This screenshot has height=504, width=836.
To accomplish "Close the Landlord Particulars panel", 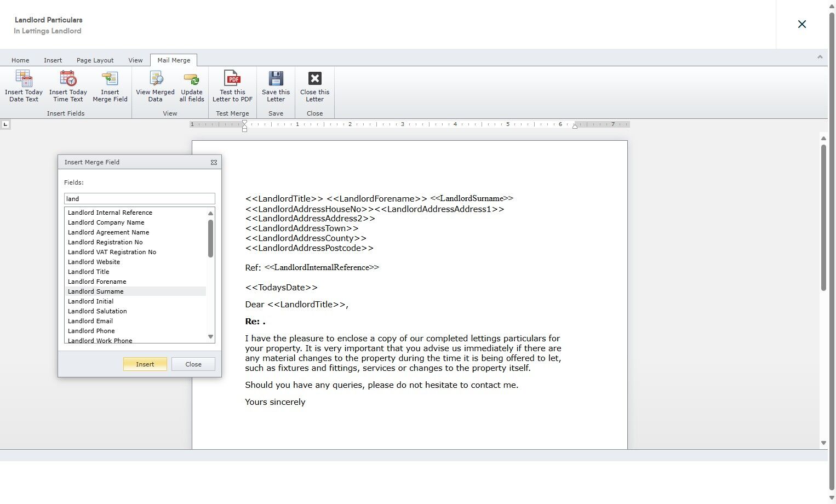I will 802,24.
